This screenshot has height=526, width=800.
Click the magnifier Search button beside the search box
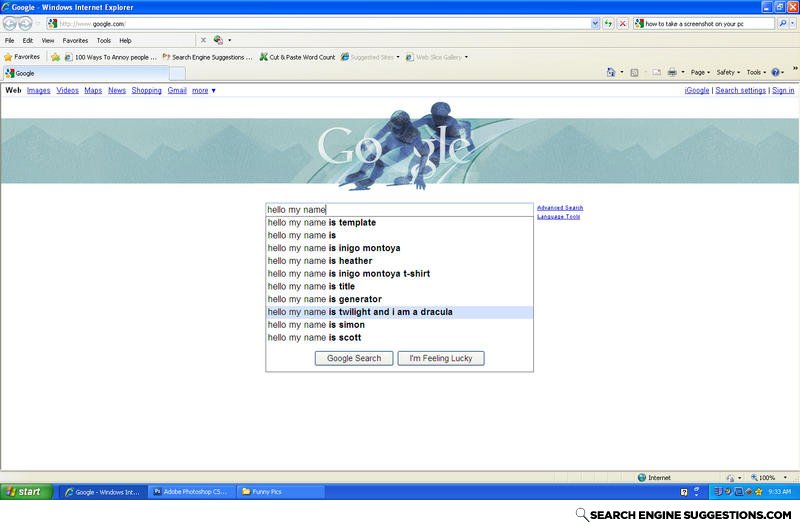coord(783,23)
